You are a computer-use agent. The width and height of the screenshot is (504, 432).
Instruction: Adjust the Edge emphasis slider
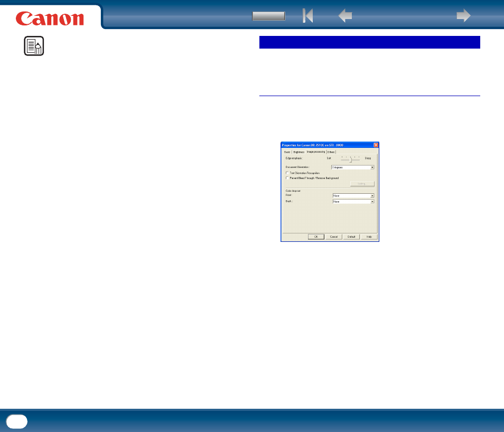tap(350, 159)
